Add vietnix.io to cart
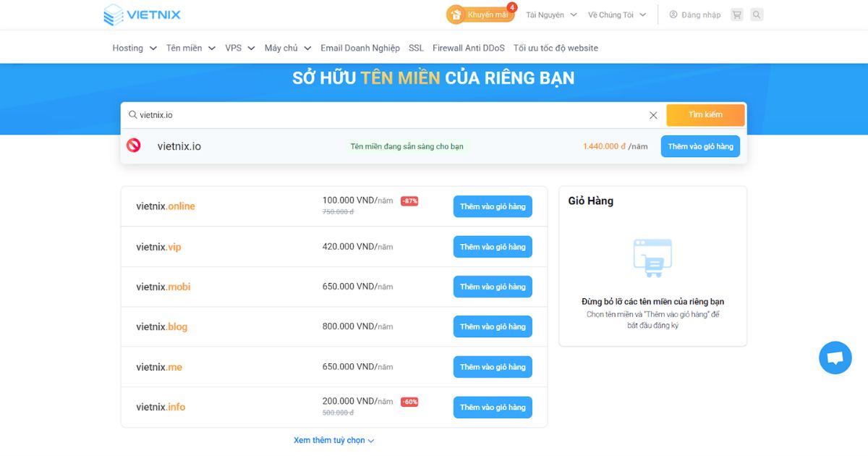Screen dimensions: 868x456 point(699,145)
